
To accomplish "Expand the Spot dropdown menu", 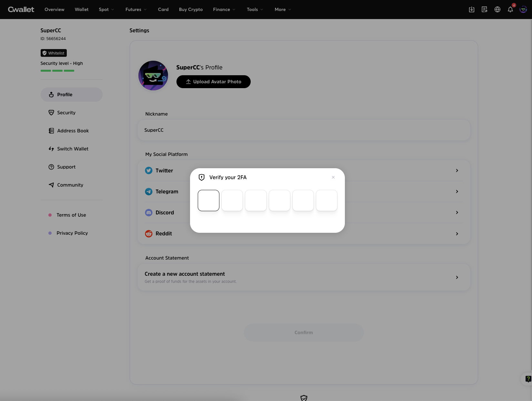I will click(x=106, y=9).
